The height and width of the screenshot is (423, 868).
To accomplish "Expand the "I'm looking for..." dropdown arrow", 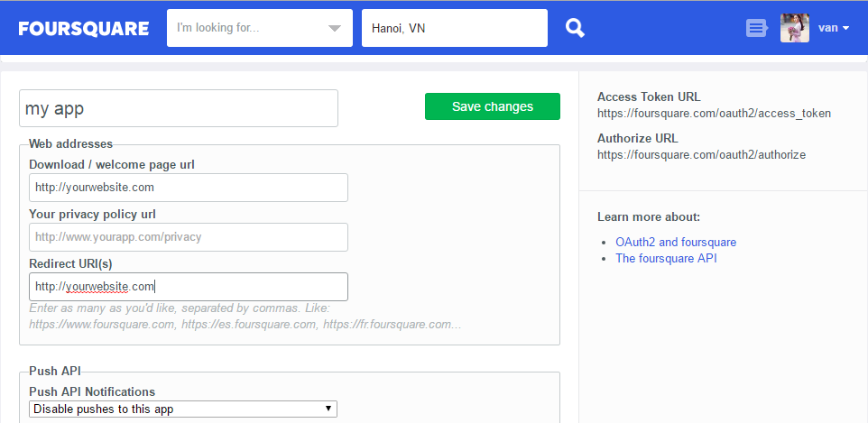I will pos(335,28).
